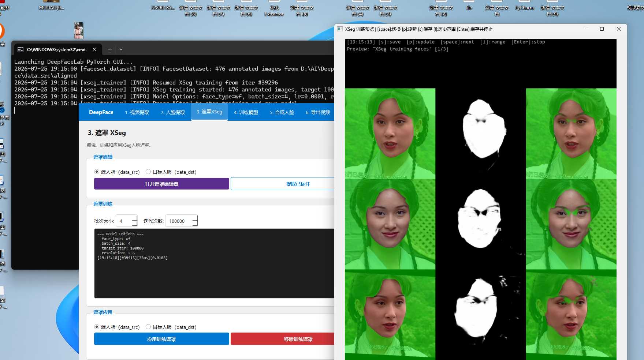Click the '=== Model Options ===' log line
Viewport: 644px width, 360px height.
point(120,234)
